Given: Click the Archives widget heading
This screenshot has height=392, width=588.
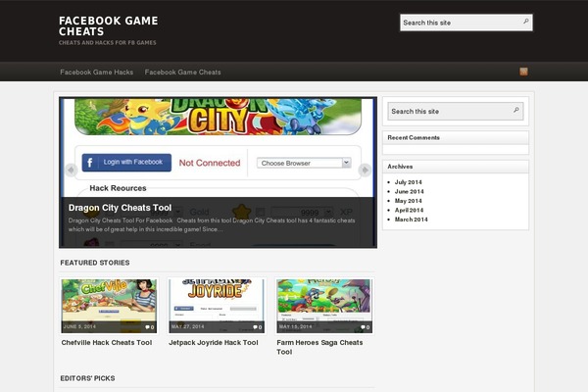Looking at the screenshot, I should click(400, 167).
